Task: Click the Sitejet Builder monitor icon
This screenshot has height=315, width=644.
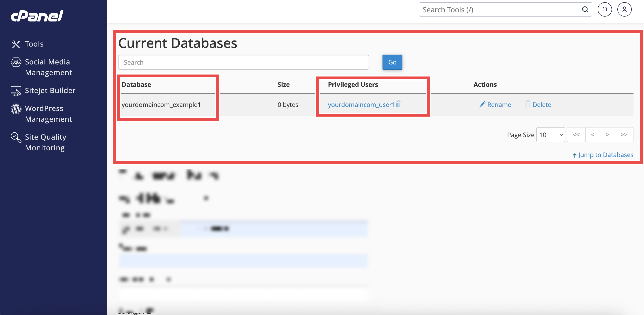Action: point(16,91)
